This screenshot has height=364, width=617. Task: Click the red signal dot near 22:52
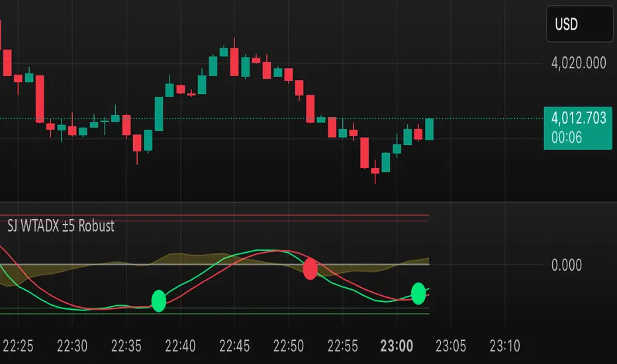point(310,269)
